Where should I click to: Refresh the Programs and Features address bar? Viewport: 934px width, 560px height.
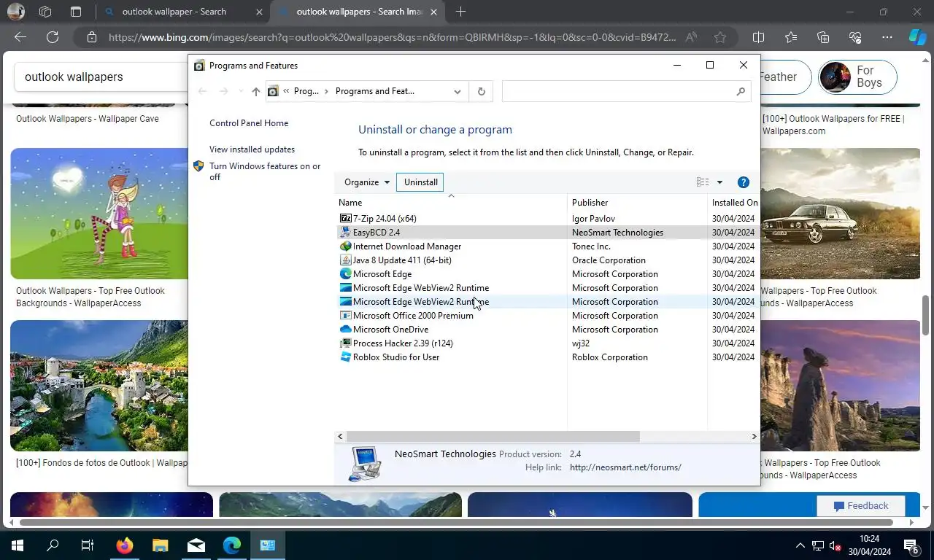(x=481, y=91)
